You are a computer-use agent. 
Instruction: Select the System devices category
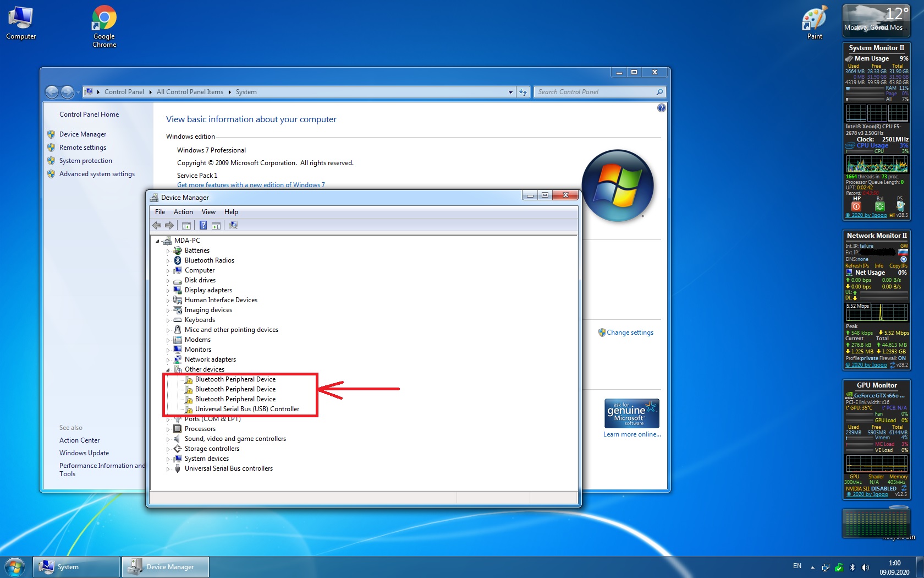tap(207, 459)
